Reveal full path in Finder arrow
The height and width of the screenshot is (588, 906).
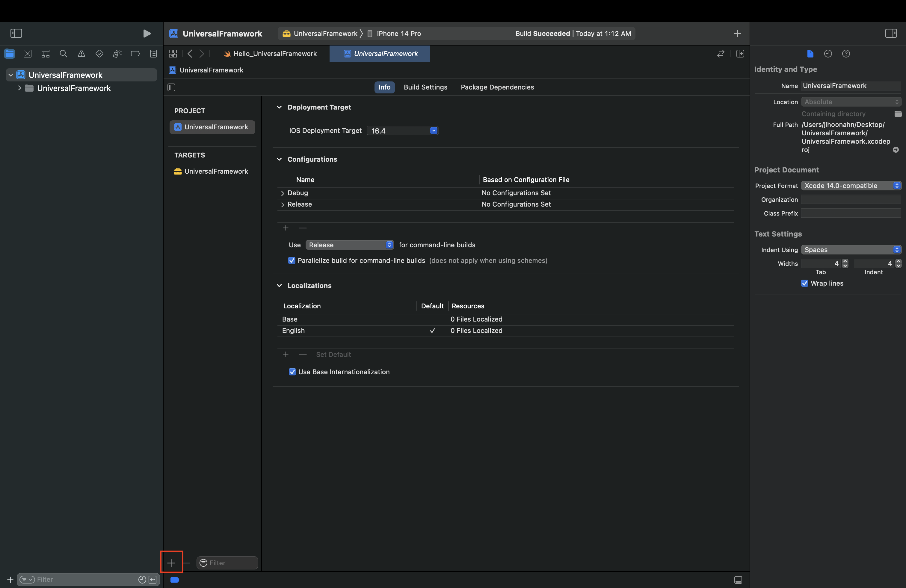point(896,150)
